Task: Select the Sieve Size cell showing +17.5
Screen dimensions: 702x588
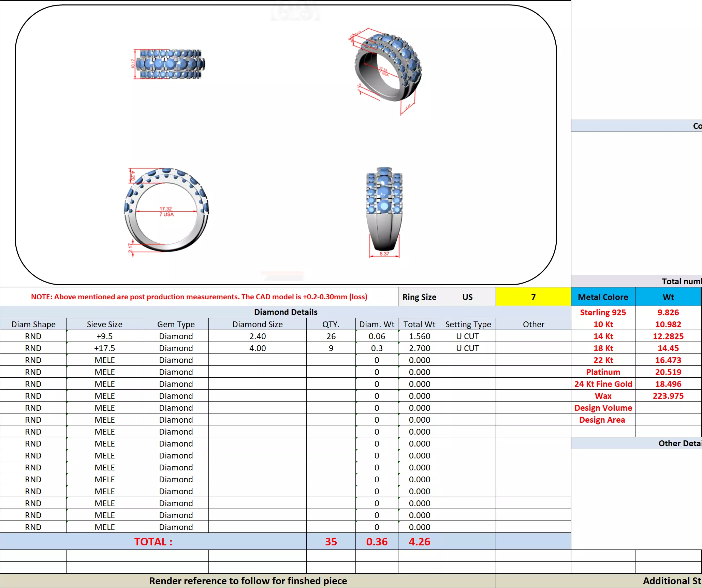Action: click(104, 348)
